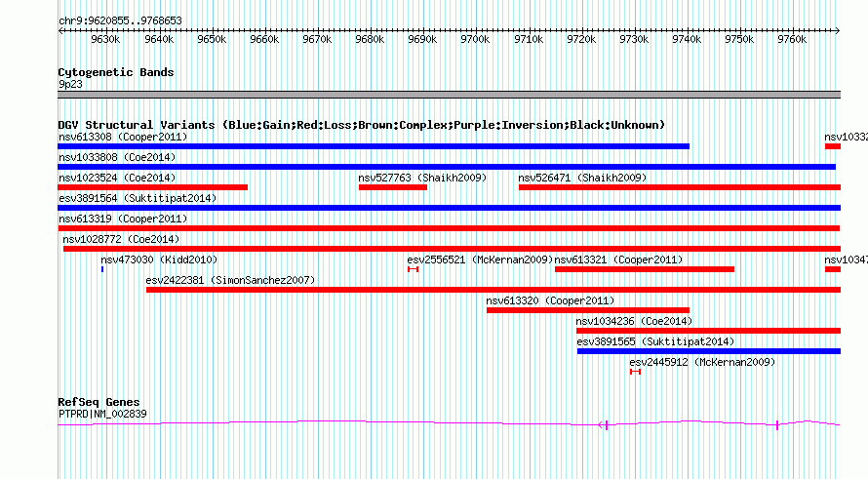Viewport: 868px width, 479px height.
Task: Click the RefSeq Genes track title
Action: click(x=99, y=403)
